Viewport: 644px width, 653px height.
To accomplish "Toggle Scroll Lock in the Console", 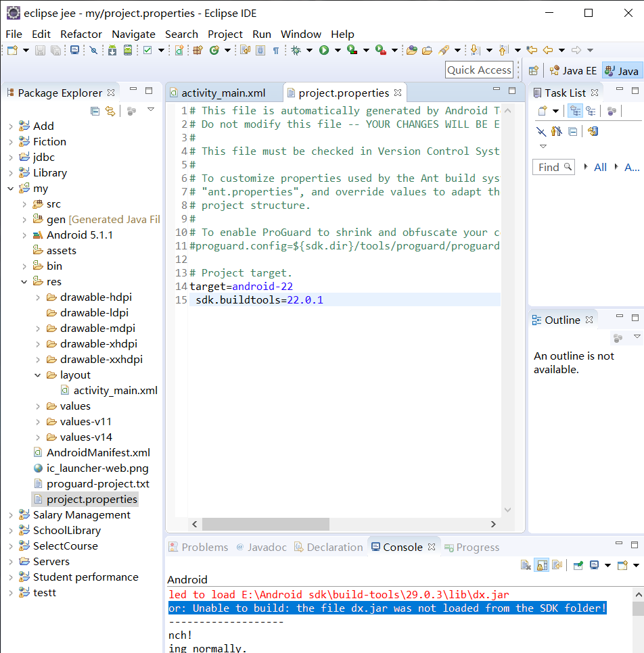I will (542, 565).
